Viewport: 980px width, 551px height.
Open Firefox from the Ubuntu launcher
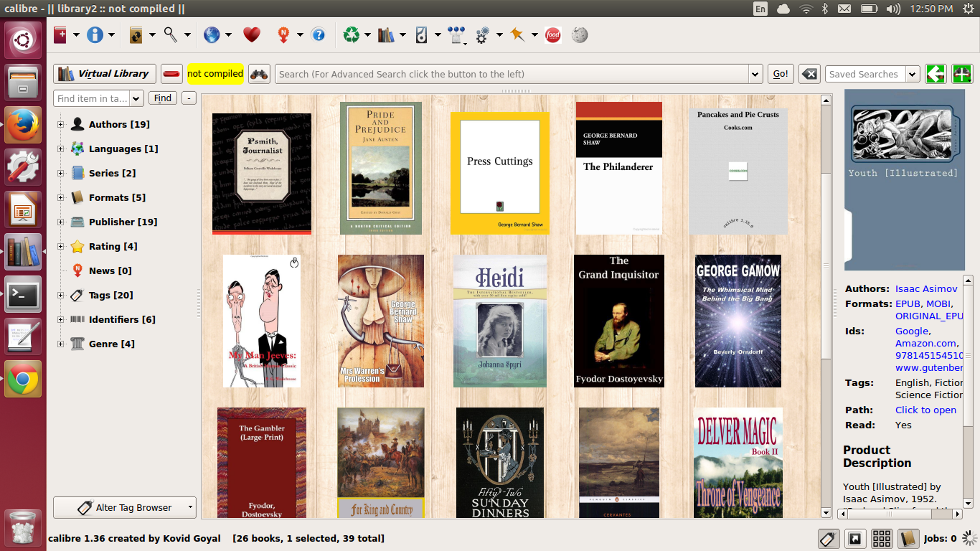click(23, 125)
